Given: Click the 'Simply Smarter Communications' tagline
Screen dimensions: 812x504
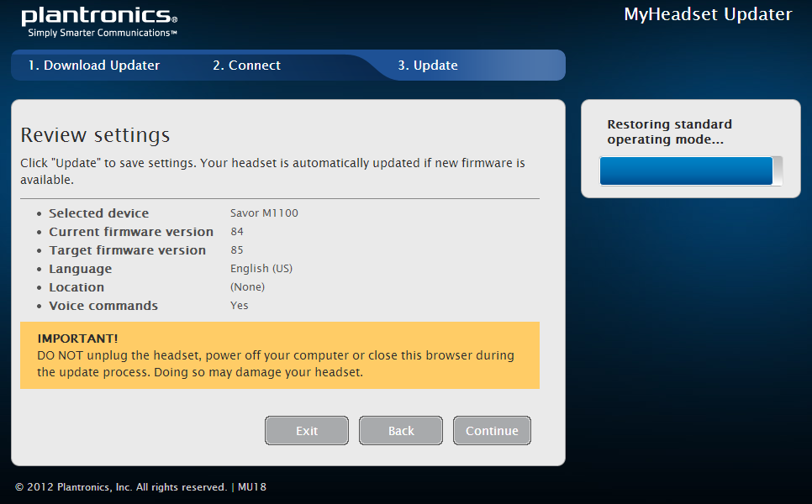Looking at the screenshot, I should 103,33.
